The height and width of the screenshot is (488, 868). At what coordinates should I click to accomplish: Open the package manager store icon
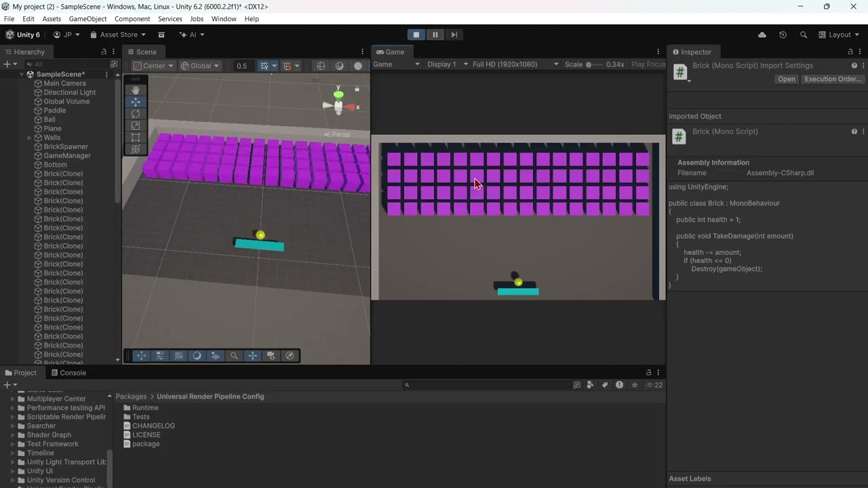[x=161, y=35]
